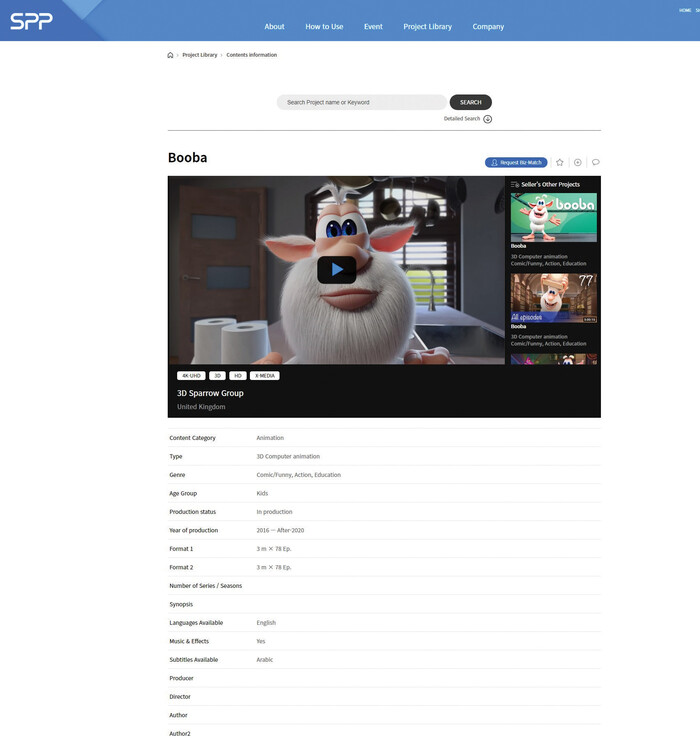Open the All episodes Booba thumbnail
Screen dimensions: 700x739
click(553, 298)
